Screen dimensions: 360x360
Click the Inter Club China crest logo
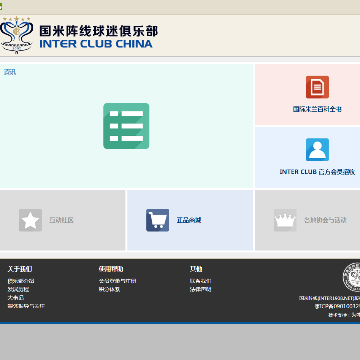(16, 36)
